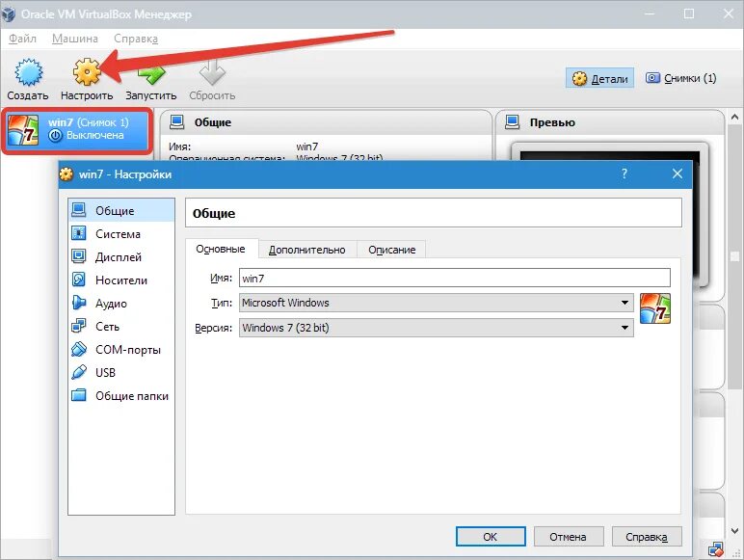Click the Сбросить down-arrow icon

click(212, 72)
